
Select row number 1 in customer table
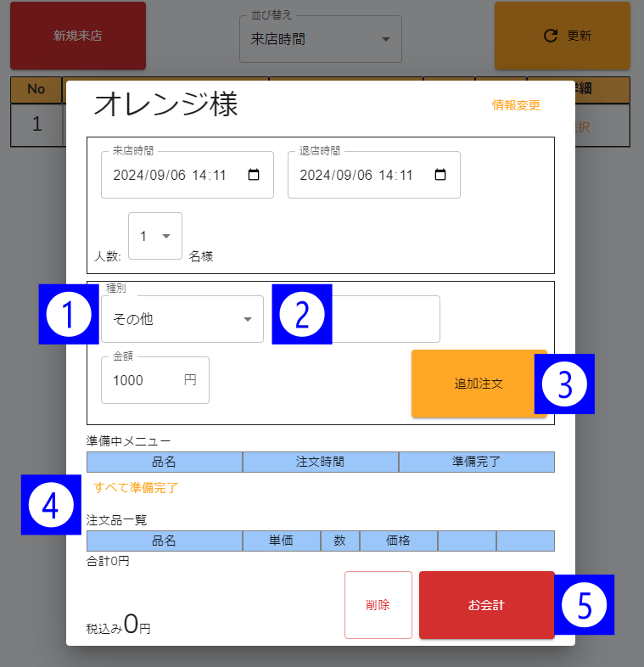click(x=36, y=125)
